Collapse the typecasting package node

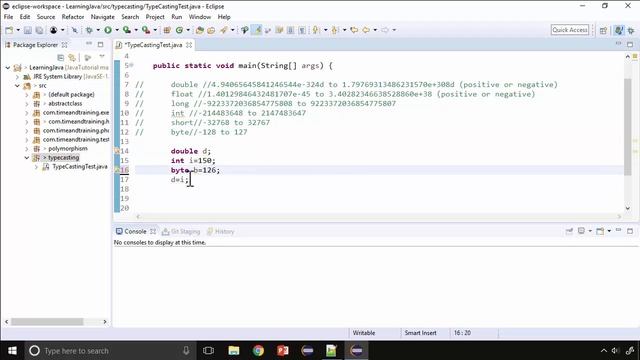27,158
